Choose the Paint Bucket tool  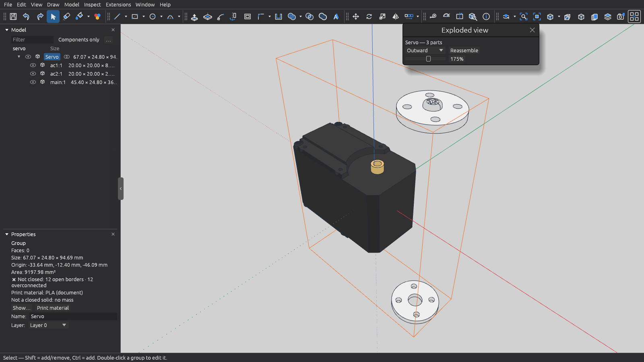[x=79, y=16]
